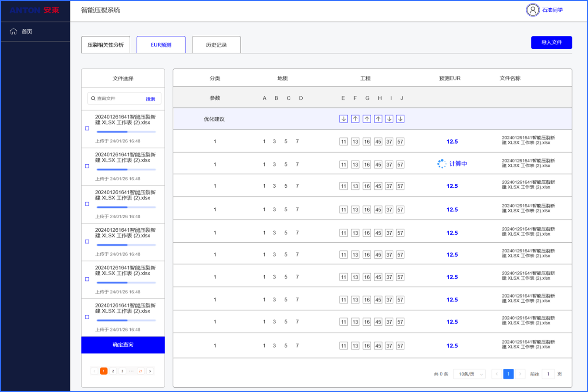Go to next page in file list pagination
The height and width of the screenshot is (392, 588).
point(150,371)
